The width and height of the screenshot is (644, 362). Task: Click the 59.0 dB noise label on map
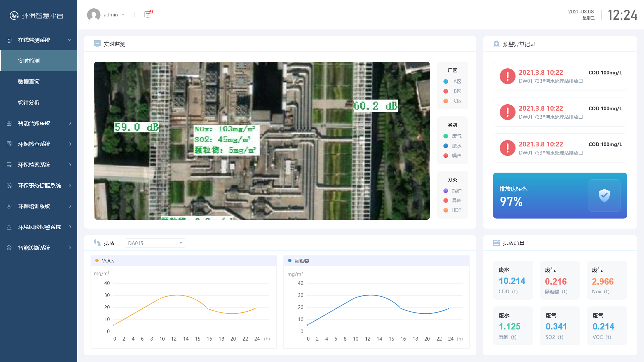click(x=137, y=127)
